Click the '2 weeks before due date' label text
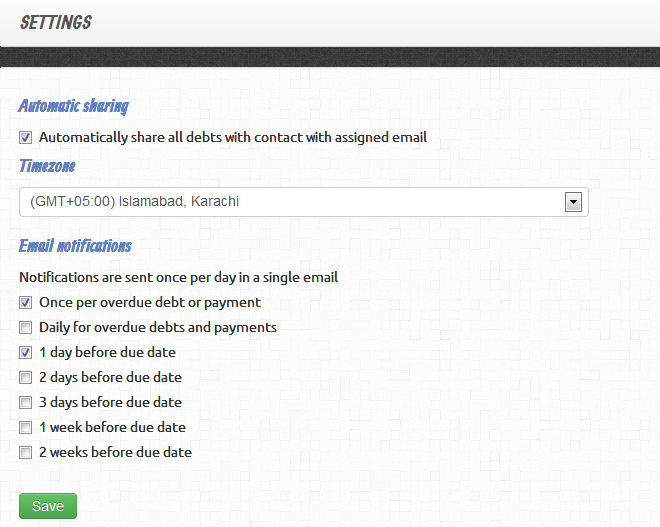 (x=115, y=452)
